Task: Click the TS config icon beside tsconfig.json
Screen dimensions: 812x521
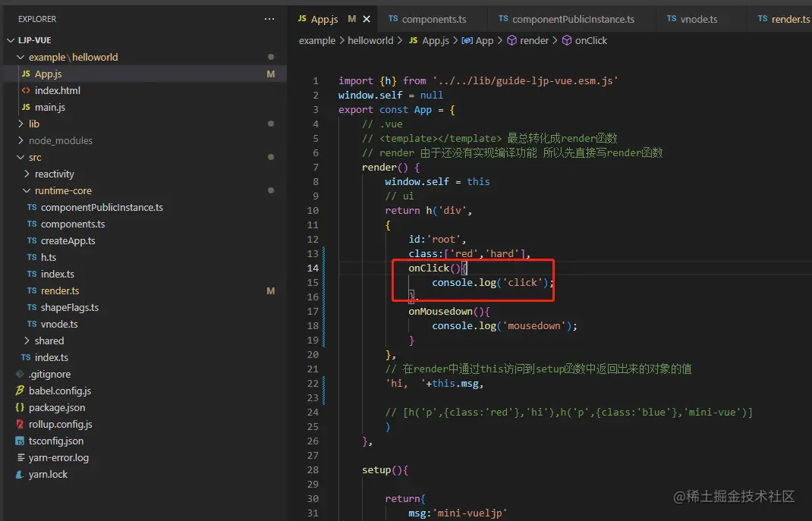Action: pos(20,441)
